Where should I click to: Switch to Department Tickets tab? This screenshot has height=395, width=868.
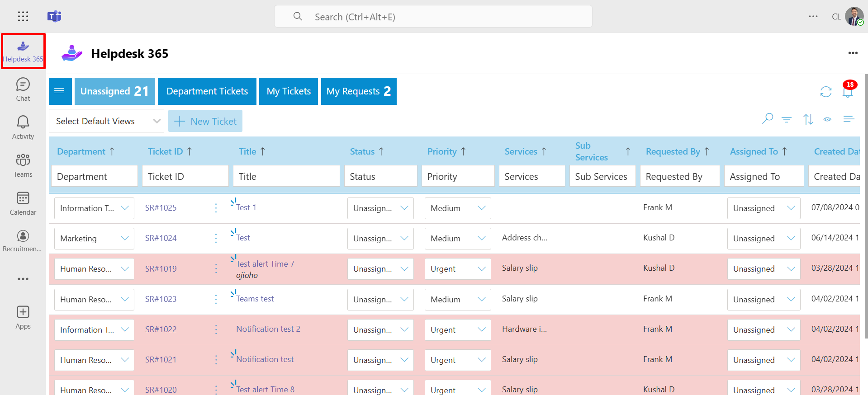click(x=207, y=91)
